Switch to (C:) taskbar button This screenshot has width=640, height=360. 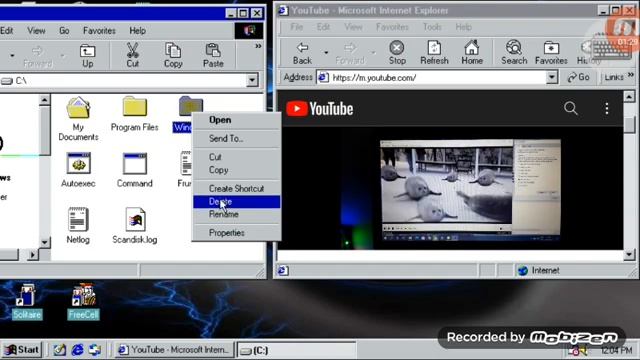[x=297, y=350]
